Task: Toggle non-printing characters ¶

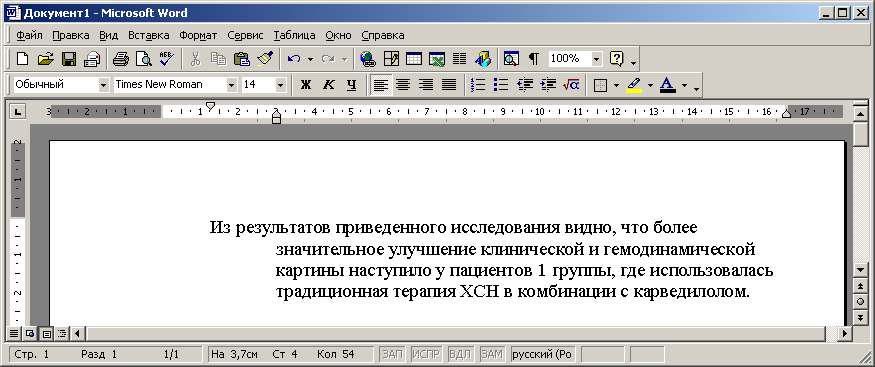Action: pos(534,58)
